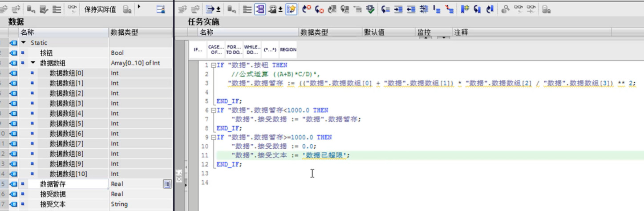Click the outdent text icon

(x=411, y=9)
